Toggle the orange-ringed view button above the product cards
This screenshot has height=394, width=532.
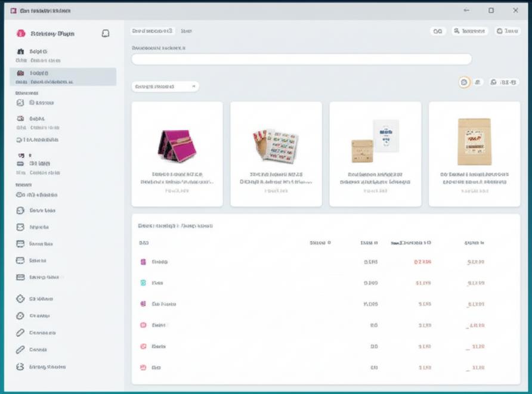(x=464, y=82)
